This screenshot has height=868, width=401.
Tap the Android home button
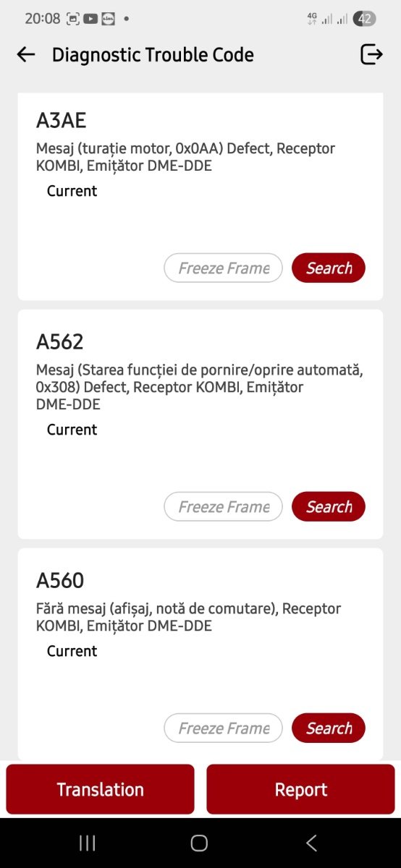(x=199, y=843)
